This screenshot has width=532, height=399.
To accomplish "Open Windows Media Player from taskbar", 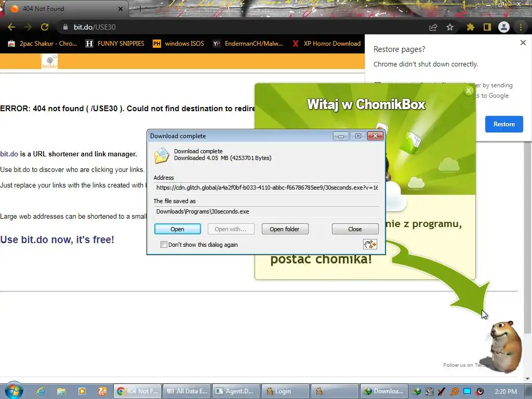I will [x=82, y=391].
